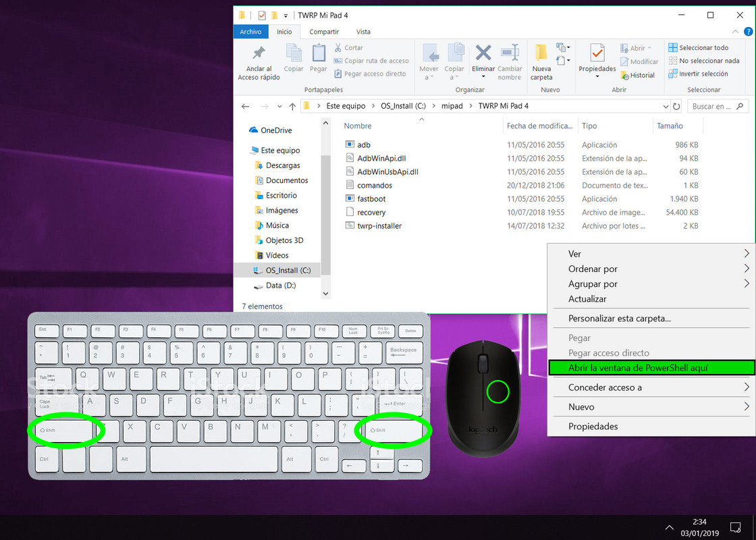Image resolution: width=756 pixels, height=540 pixels.
Task: Sort by the Tamaño column header
Action: tap(670, 126)
